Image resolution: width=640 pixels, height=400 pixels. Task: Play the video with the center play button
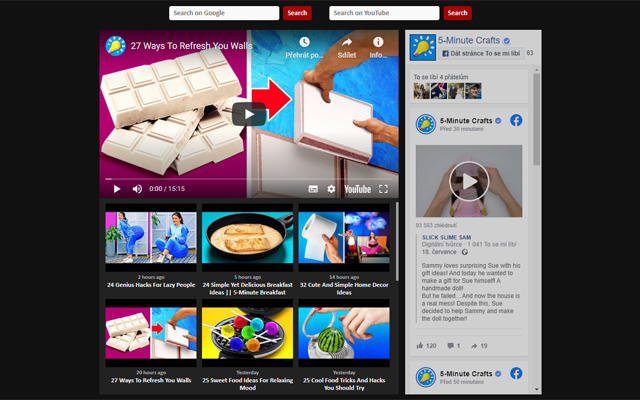pyautogui.click(x=249, y=114)
